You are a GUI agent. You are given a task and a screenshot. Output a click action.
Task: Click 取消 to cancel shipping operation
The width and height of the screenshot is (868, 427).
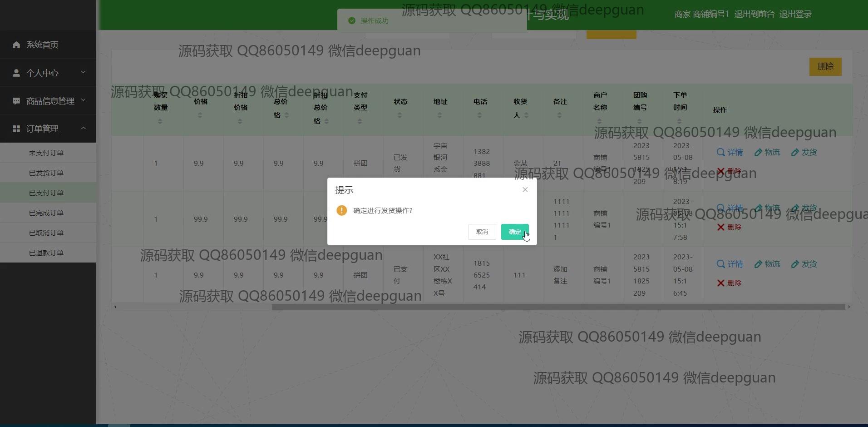tap(482, 232)
